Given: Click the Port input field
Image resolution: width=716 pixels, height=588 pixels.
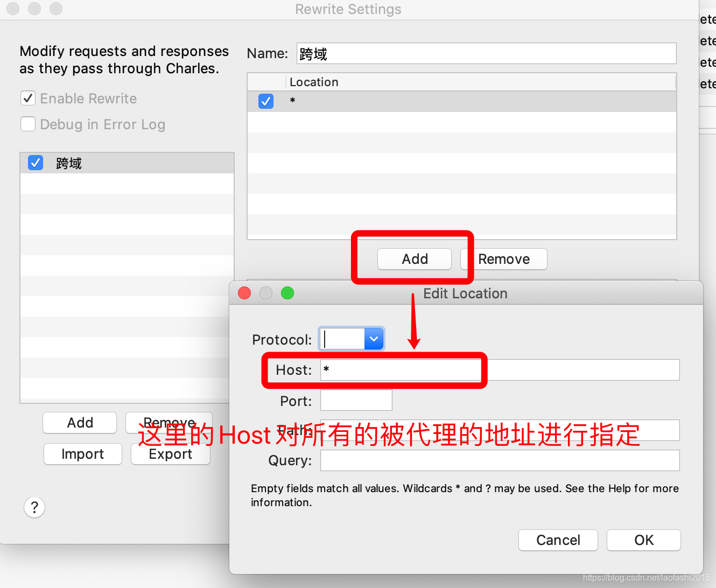Looking at the screenshot, I should point(356,400).
